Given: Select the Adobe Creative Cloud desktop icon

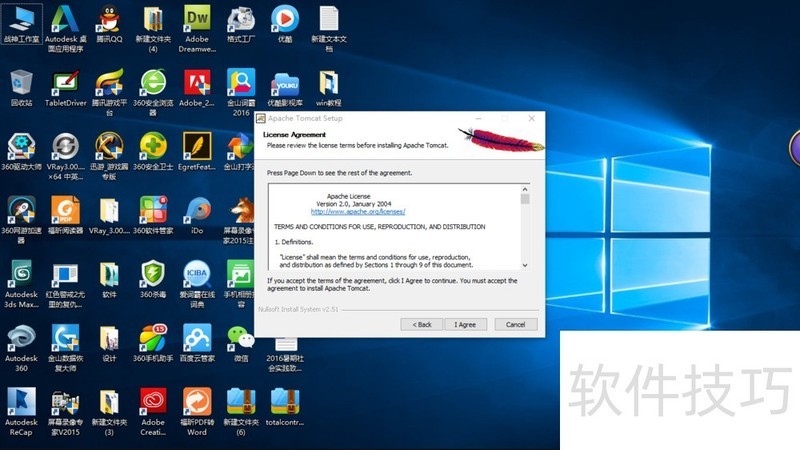Looking at the screenshot, I should (x=153, y=412).
